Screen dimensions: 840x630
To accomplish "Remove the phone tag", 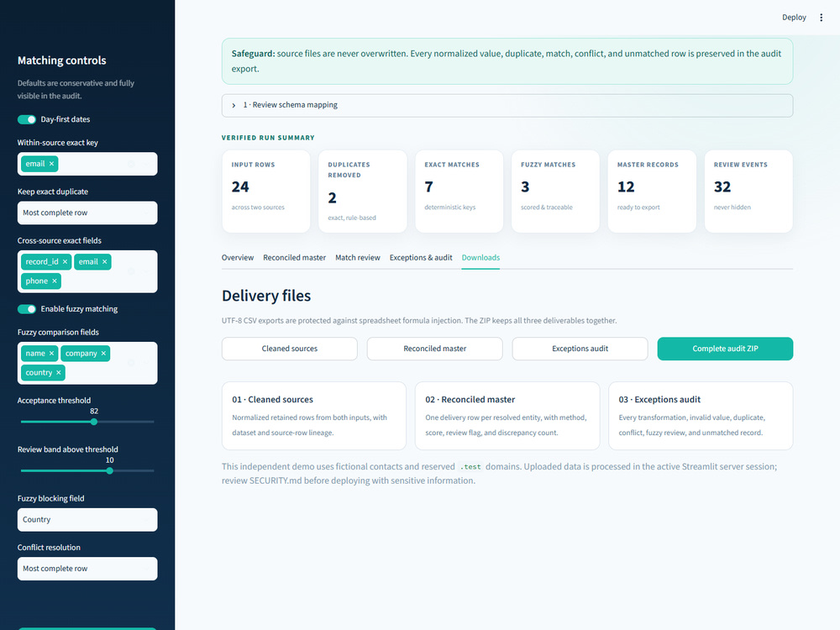I will coord(54,281).
